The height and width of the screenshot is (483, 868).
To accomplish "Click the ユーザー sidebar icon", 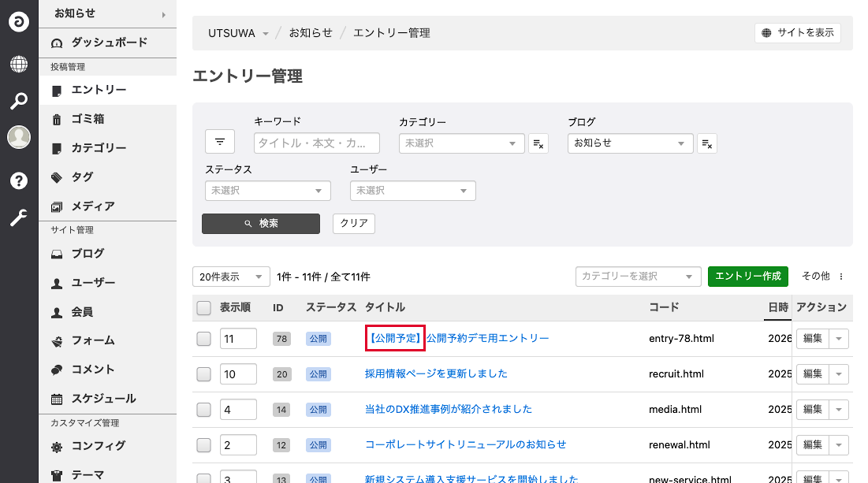I will (57, 284).
